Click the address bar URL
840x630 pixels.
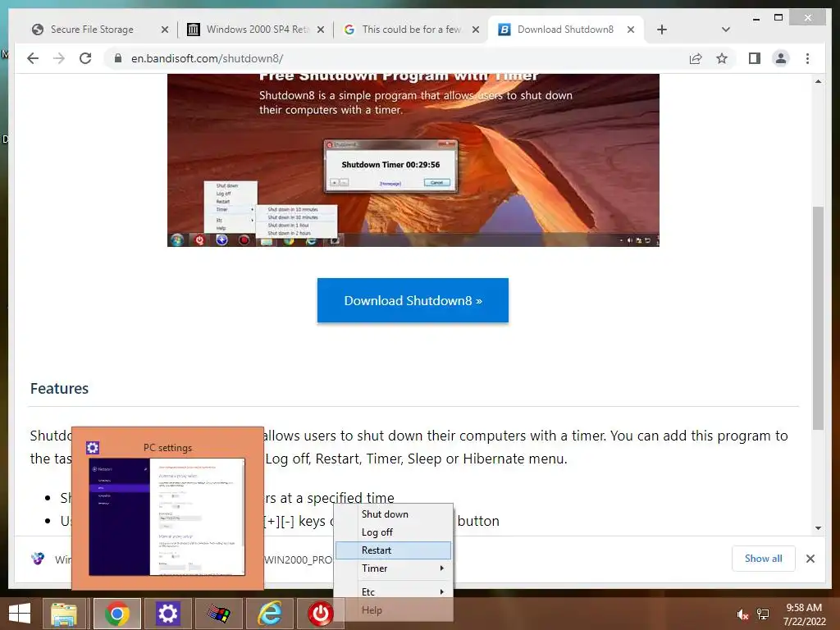207,58
